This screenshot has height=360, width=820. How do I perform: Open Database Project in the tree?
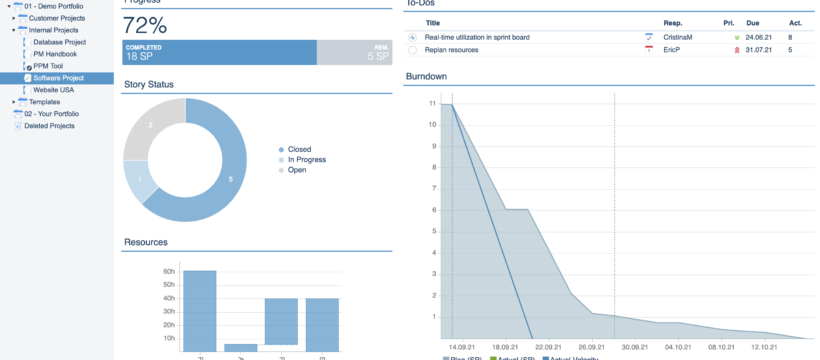[x=60, y=42]
